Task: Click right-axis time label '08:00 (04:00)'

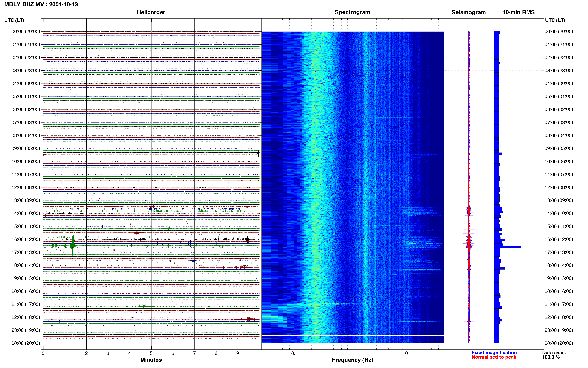Action: point(559,136)
